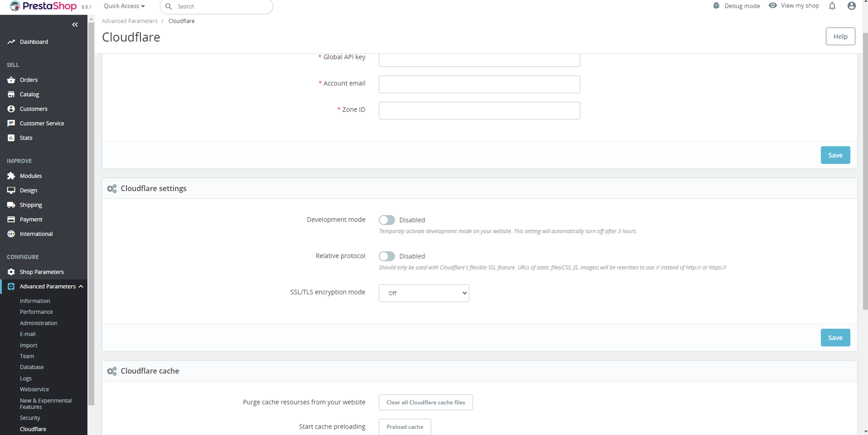Image resolution: width=868 pixels, height=435 pixels.
Task: Click the View my shop eye icon
Action: [x=773, y=5]
